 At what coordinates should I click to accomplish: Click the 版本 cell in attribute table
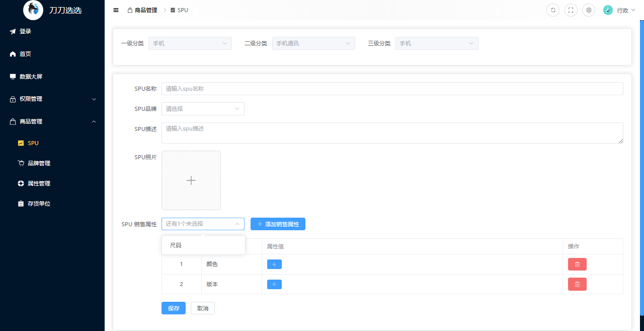pos(231,284)
